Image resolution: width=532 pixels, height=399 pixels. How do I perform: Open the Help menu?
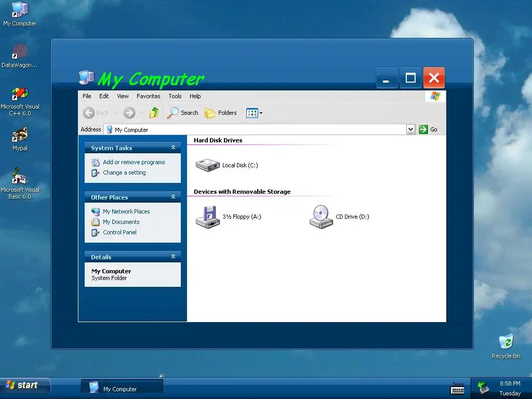[195, 96]
